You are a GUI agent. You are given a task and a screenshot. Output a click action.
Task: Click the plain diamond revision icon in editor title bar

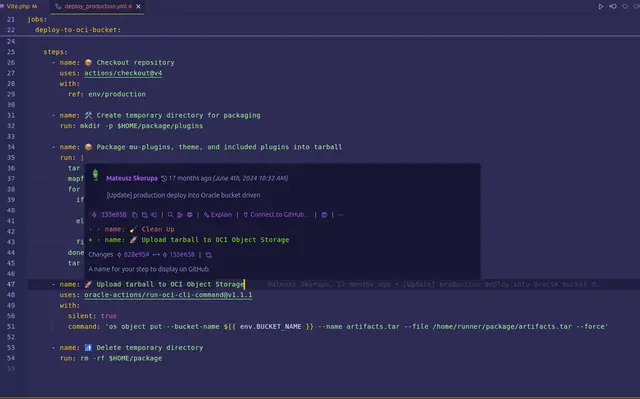625,7
